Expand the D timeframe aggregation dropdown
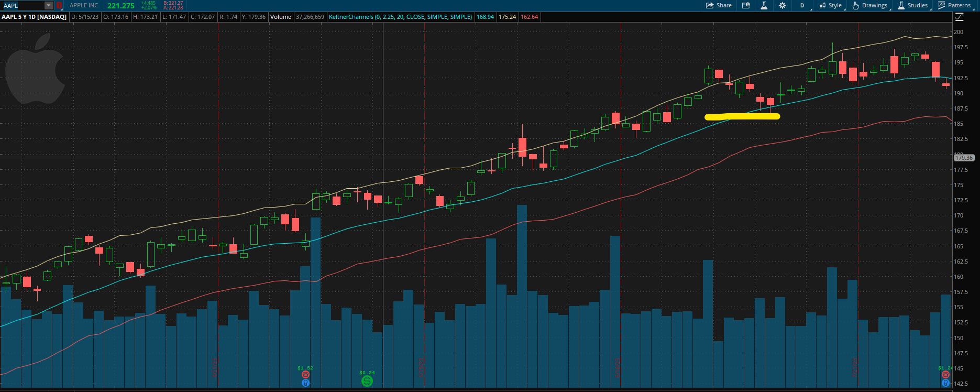 pos(802,5)
